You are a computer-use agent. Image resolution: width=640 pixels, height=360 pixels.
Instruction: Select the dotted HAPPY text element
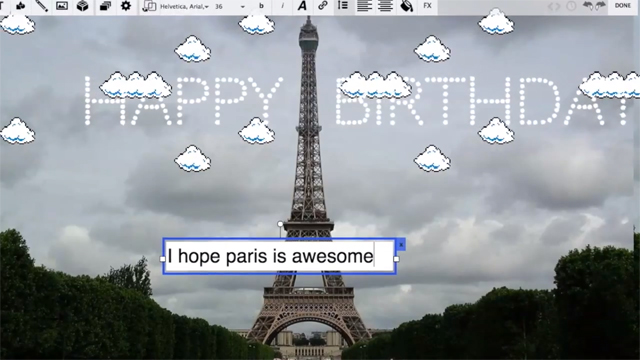click(x=183, y=100)
